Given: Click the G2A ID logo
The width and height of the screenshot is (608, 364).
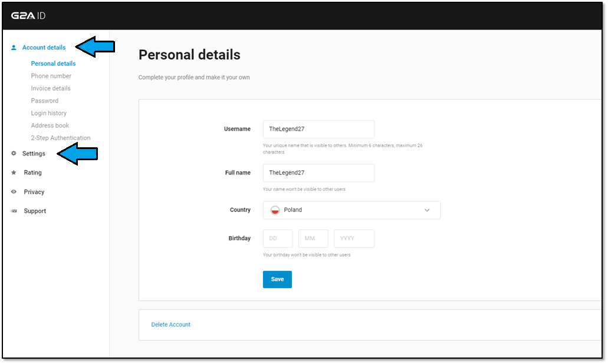Looking at the screenshot, I should 28,16.
